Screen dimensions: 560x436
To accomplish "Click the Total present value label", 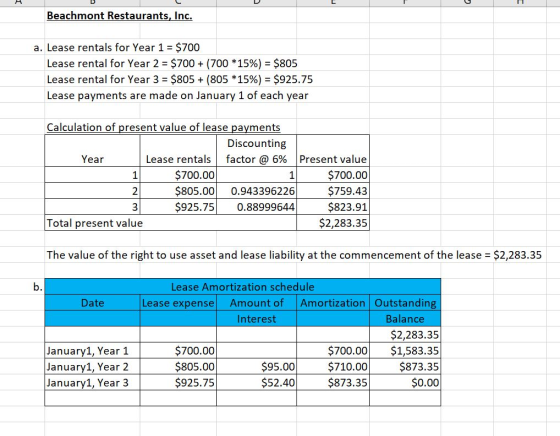I will click(x=95, y=223).
